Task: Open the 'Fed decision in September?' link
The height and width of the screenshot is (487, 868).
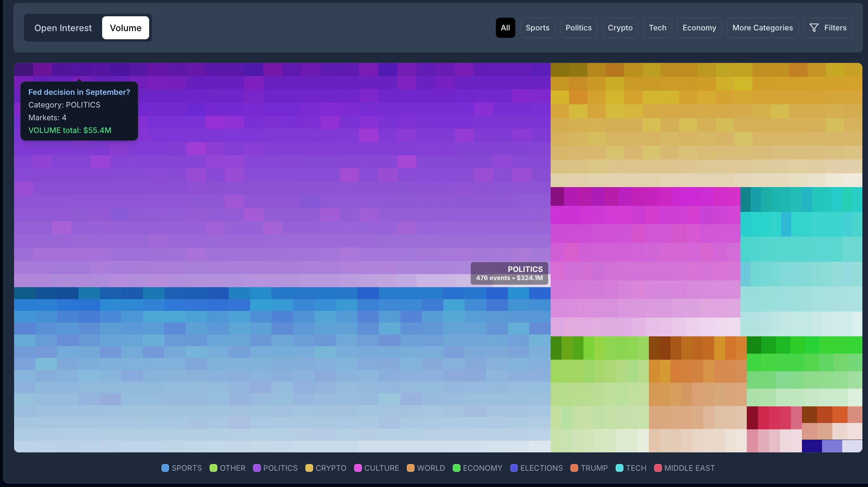Action: coord(79,92)
